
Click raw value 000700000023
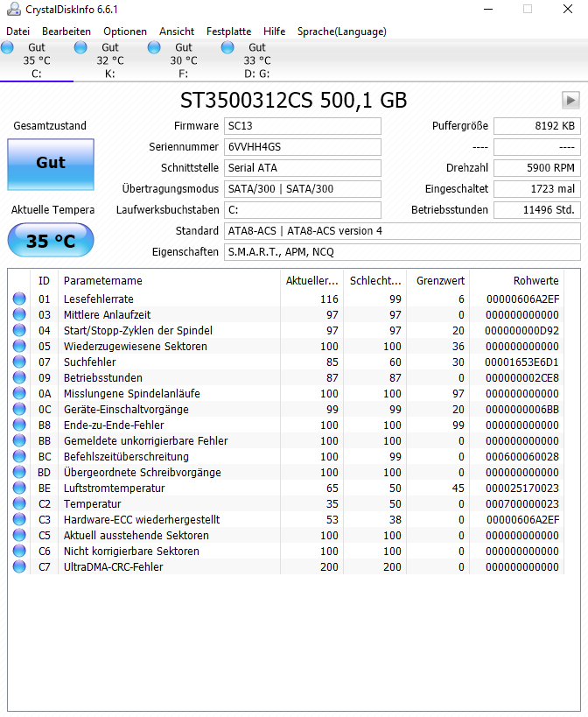521,504
